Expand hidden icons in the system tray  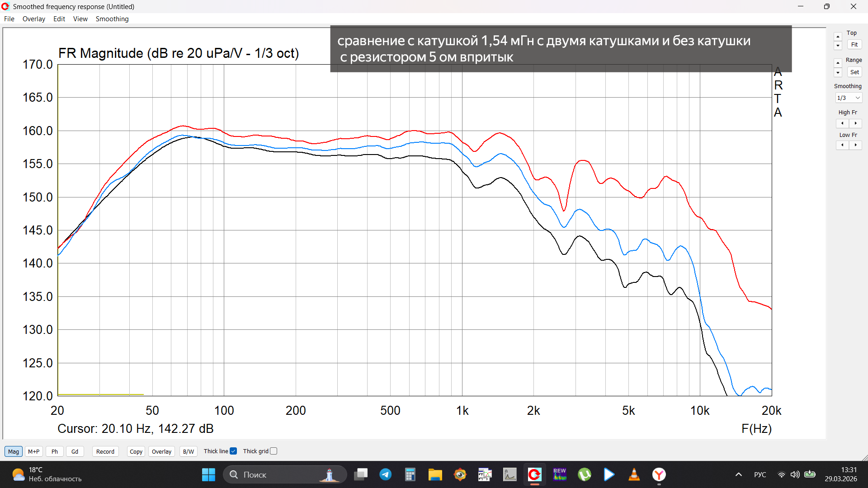739,474
